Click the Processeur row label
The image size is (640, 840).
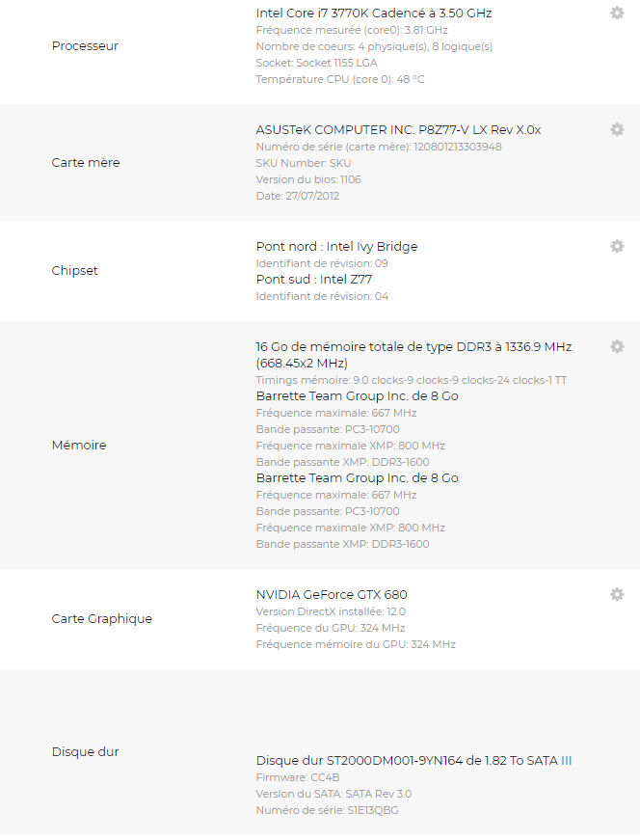(85, 46)
